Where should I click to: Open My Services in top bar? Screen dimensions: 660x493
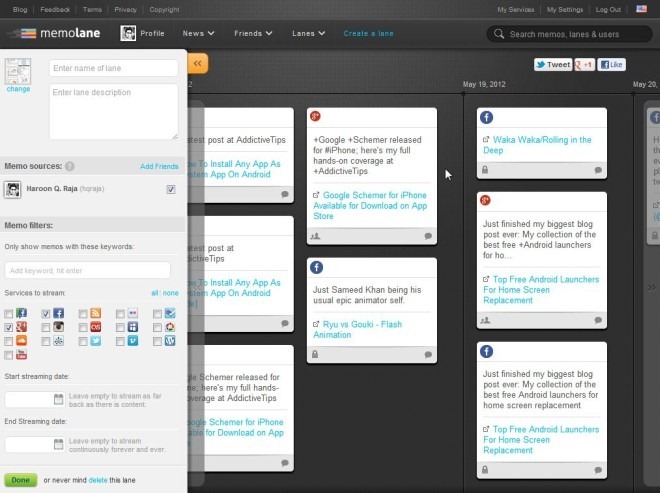[515, 9]
